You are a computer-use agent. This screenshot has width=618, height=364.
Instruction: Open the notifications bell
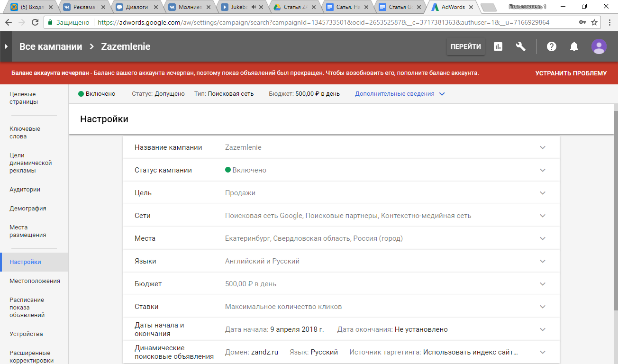click(574, 46)
